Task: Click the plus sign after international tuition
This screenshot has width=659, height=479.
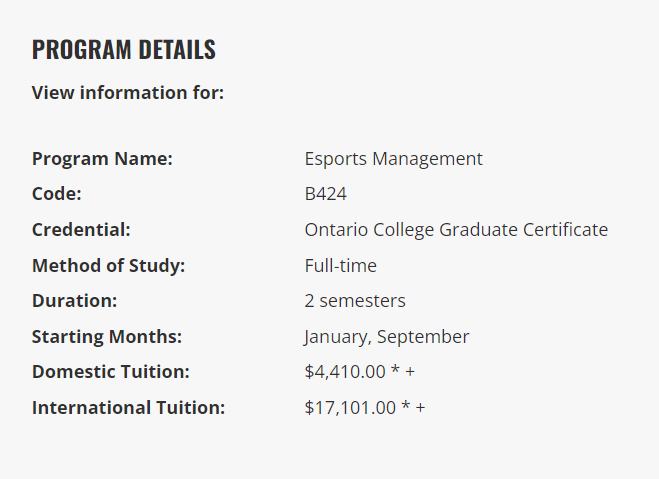Action: [420, 408]
